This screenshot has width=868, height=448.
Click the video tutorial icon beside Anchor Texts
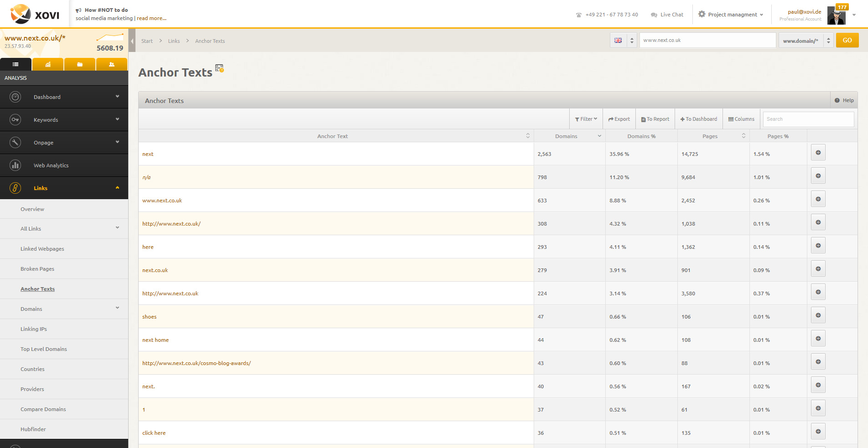(x=219, y=68)
